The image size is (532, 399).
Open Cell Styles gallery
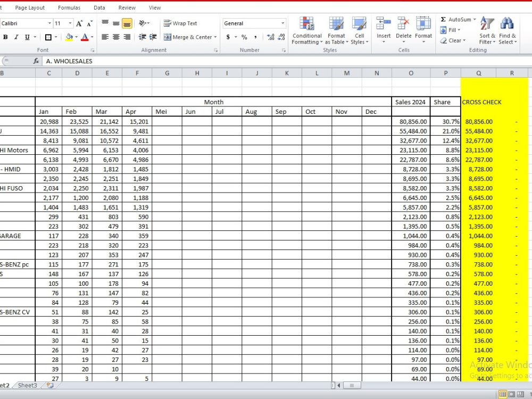coord(359,30)
